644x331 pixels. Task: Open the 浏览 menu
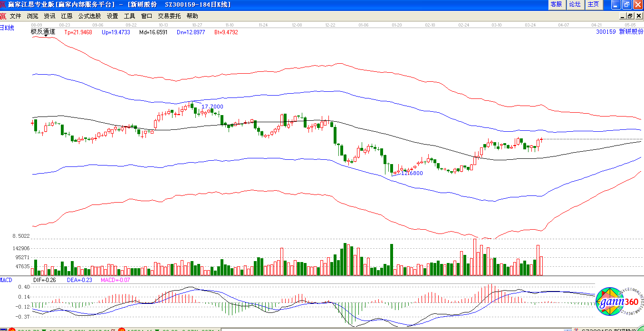pyautogui.click(x=33, y=16)
